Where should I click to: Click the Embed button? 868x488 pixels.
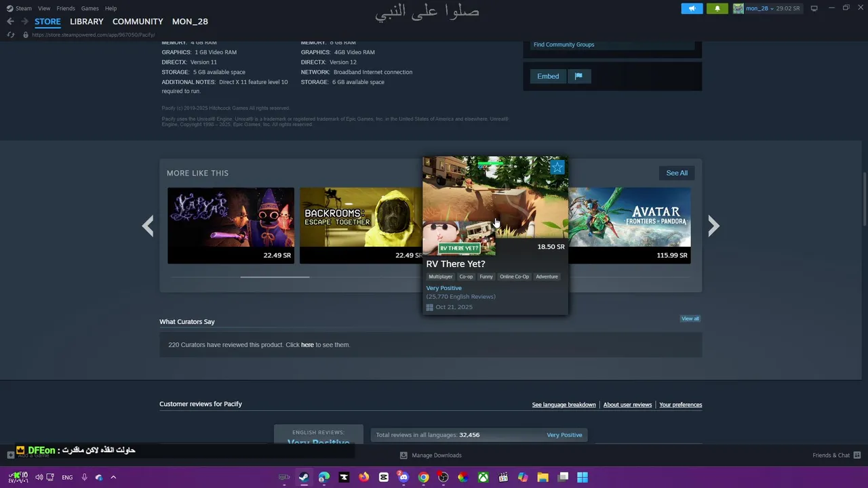[x=548, y=76]
